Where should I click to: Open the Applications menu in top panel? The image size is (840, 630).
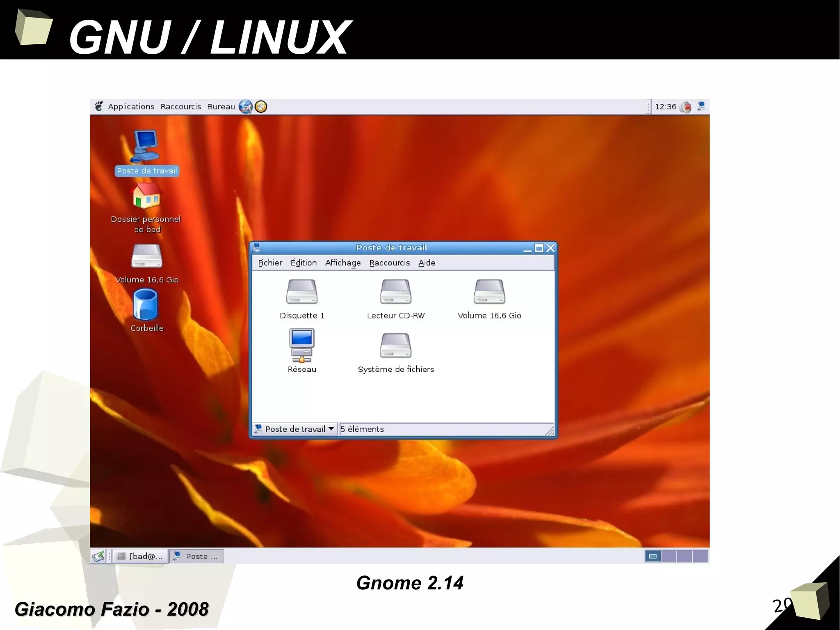tap(131, 107)
